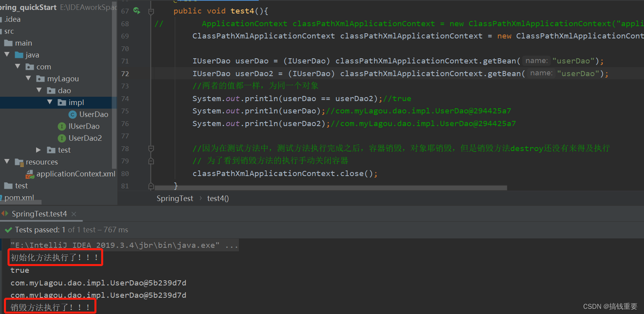This screenshot has height=314, width=644.
Task: Click the "true" console output line
Action: tap(20, 270)
